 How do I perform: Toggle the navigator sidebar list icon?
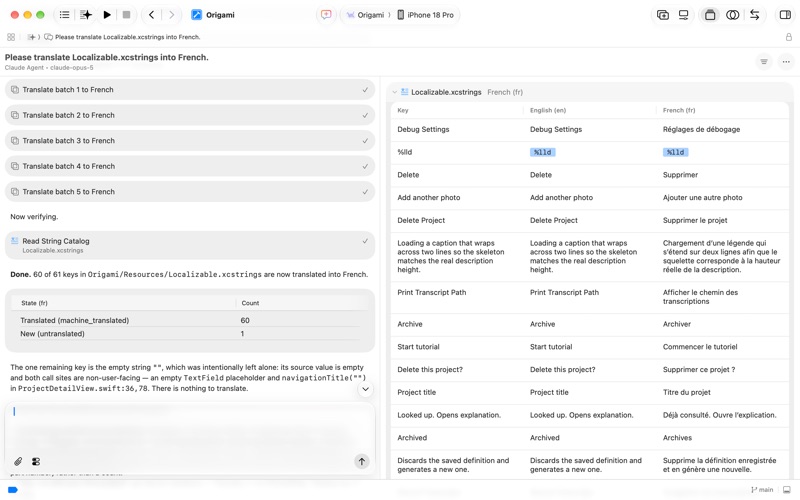click(64, 15)
